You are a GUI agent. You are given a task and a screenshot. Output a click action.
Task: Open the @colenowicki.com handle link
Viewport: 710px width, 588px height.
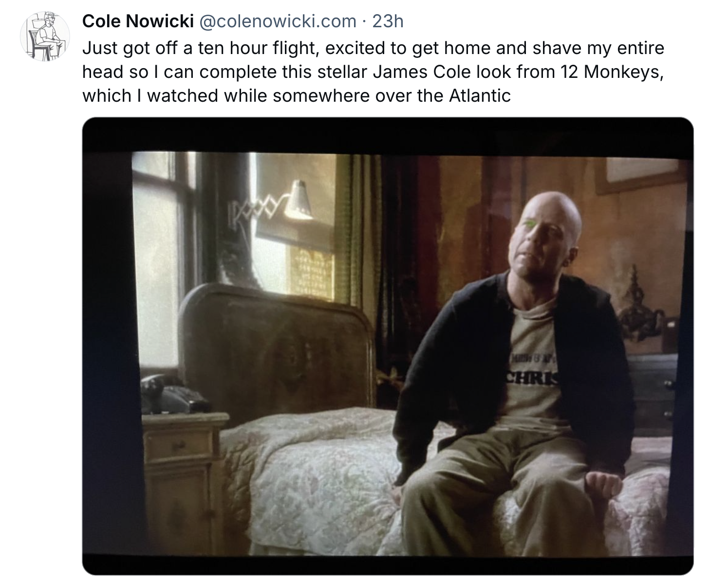click(278, 21)
